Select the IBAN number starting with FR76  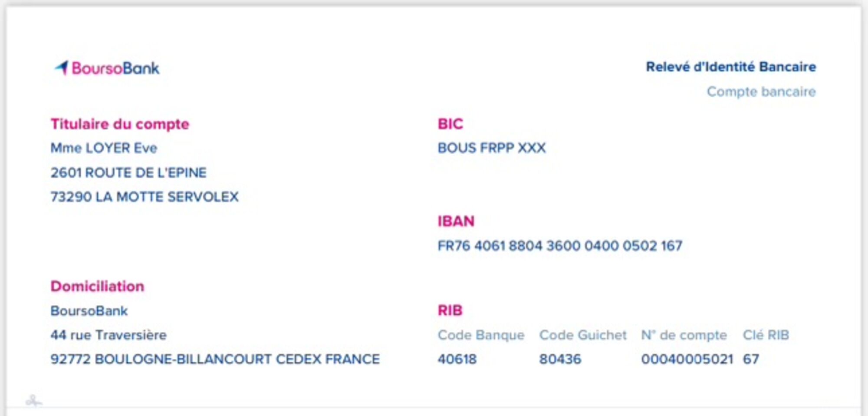pyautogui.click(x=560, y=246)
